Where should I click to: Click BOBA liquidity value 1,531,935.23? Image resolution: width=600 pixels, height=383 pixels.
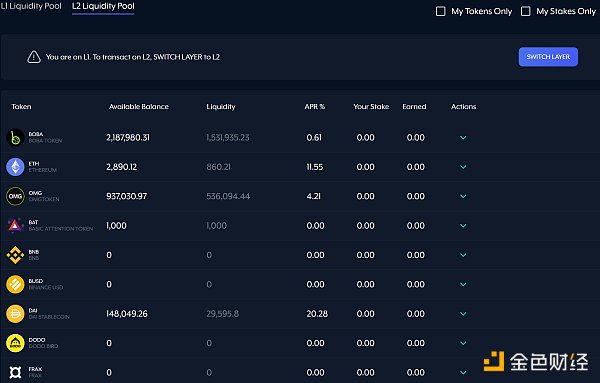coord(228,138)
